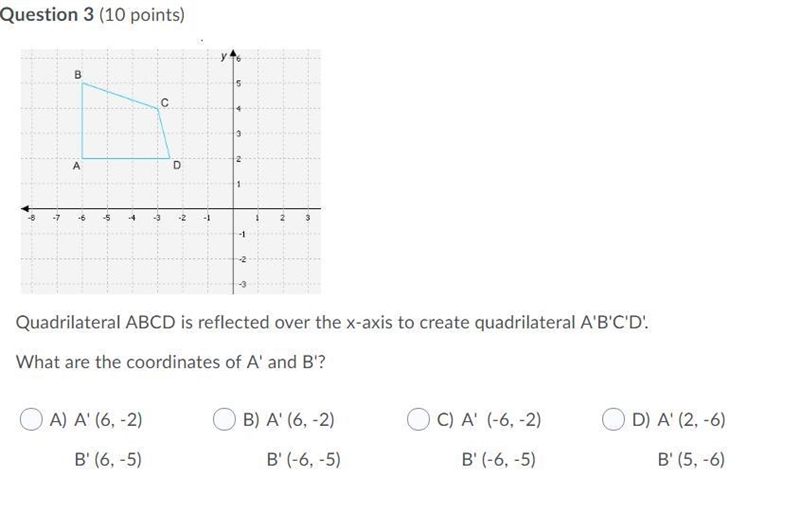The image size is (800, 511).
Task: Click the y-axis upward arrow tip
Action: (233, 53)
